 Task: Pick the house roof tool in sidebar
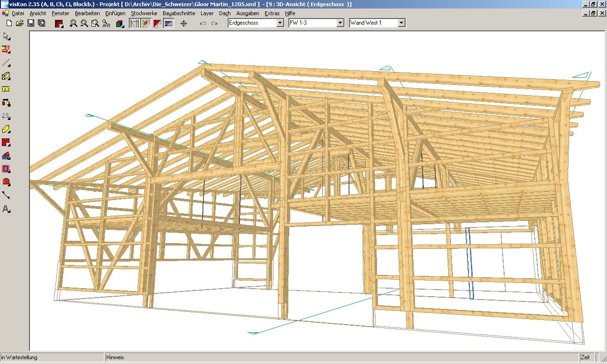pos(6,156)
